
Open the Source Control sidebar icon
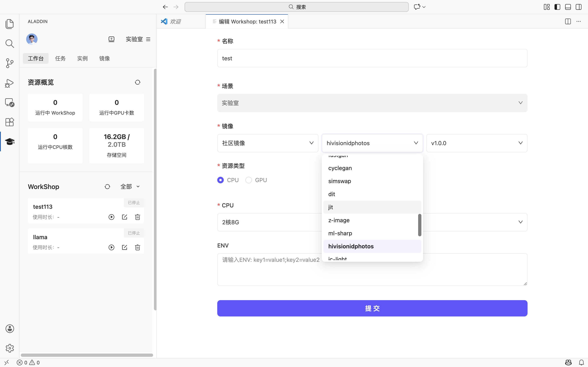(9, 63)
